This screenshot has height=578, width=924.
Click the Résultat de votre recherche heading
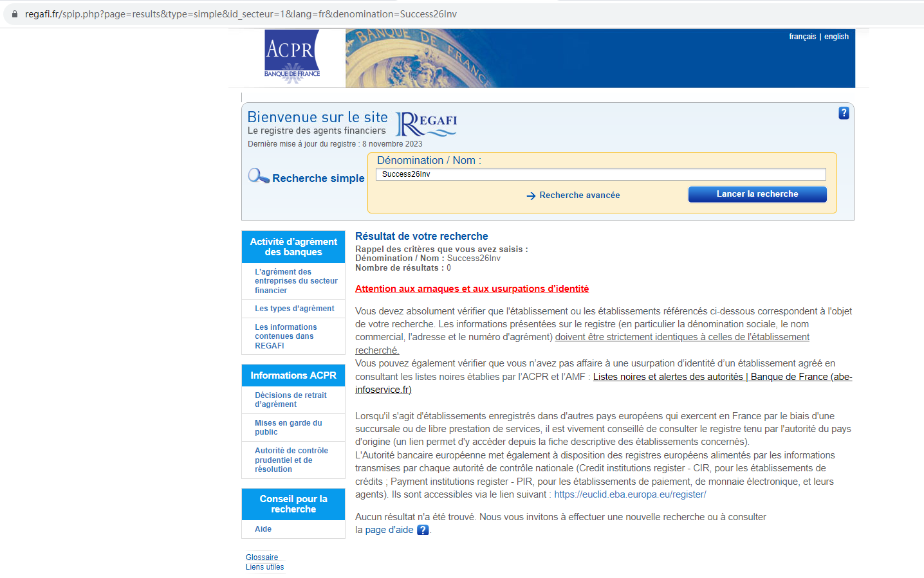[x=421, y=237]
